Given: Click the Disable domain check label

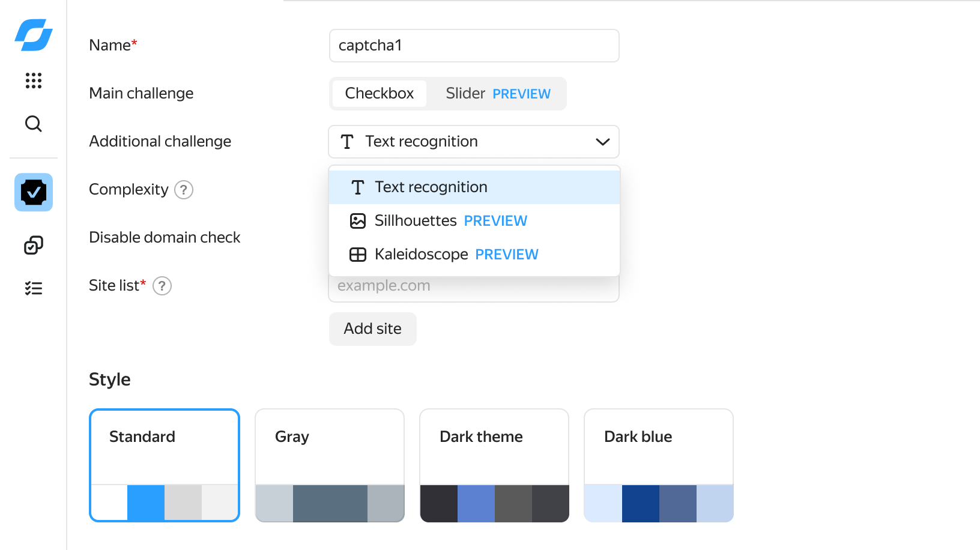Looking at the screenshot, I should tap(165, 238).
